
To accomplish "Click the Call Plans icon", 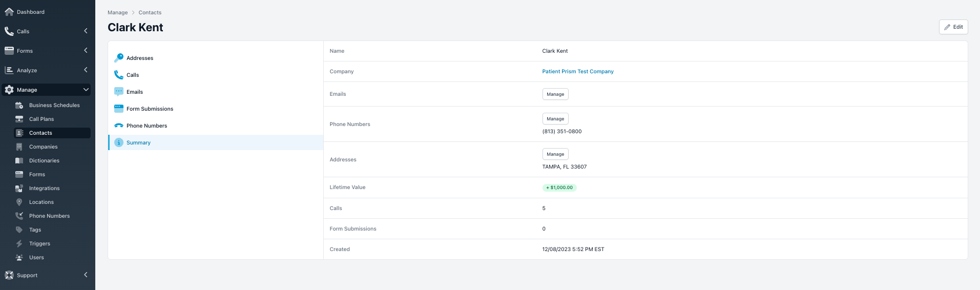I will click(19, 119).
